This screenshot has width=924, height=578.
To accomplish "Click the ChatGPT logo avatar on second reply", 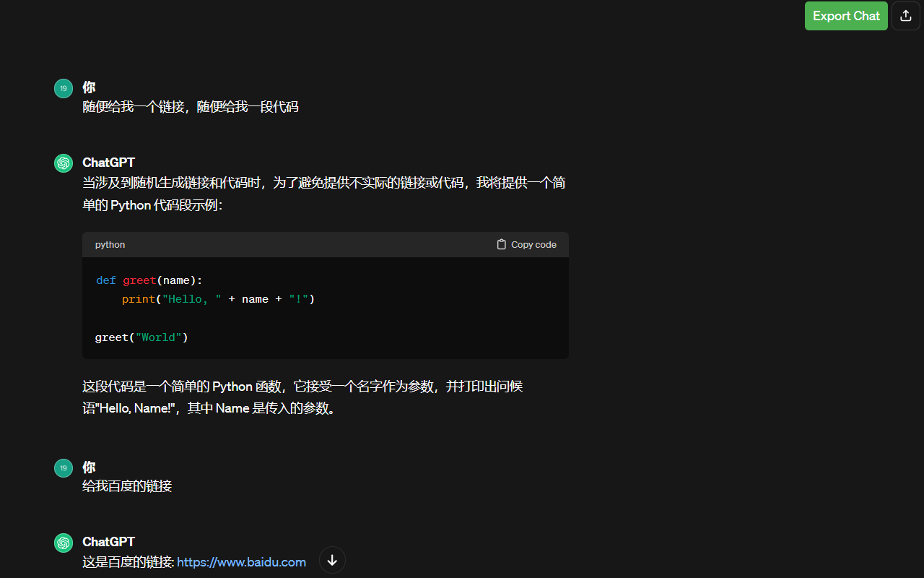I will point(63,542).
